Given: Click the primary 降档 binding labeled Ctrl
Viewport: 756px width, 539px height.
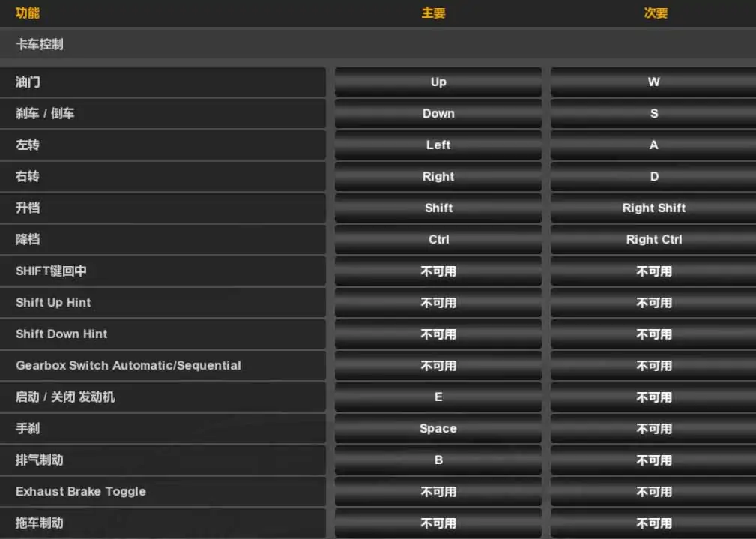Looking at the screenshot, I should (x=438, y=240).
